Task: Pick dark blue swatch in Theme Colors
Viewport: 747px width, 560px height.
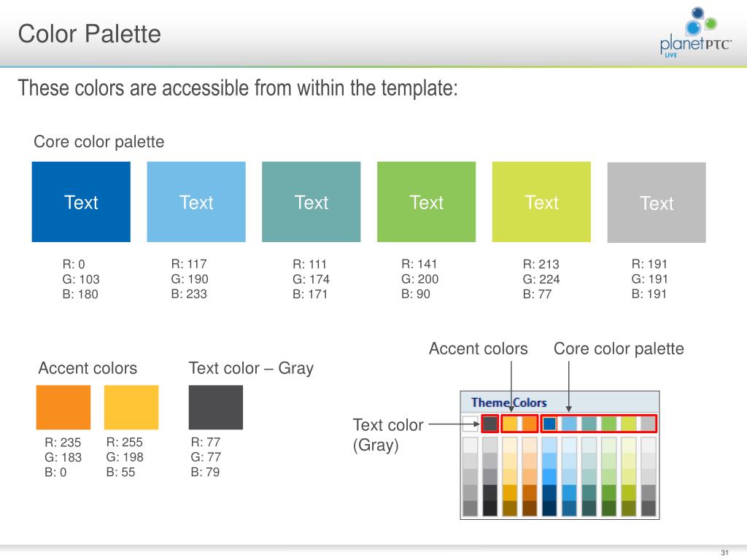Action: click(549, 424)
